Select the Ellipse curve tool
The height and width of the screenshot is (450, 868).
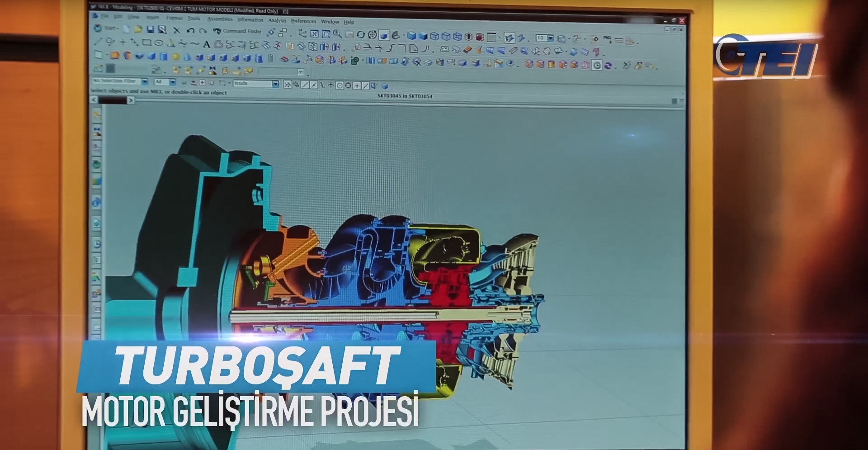[159, 43]
